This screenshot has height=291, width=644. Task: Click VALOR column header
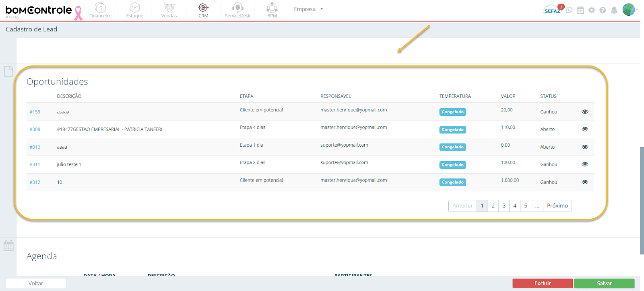508,96
